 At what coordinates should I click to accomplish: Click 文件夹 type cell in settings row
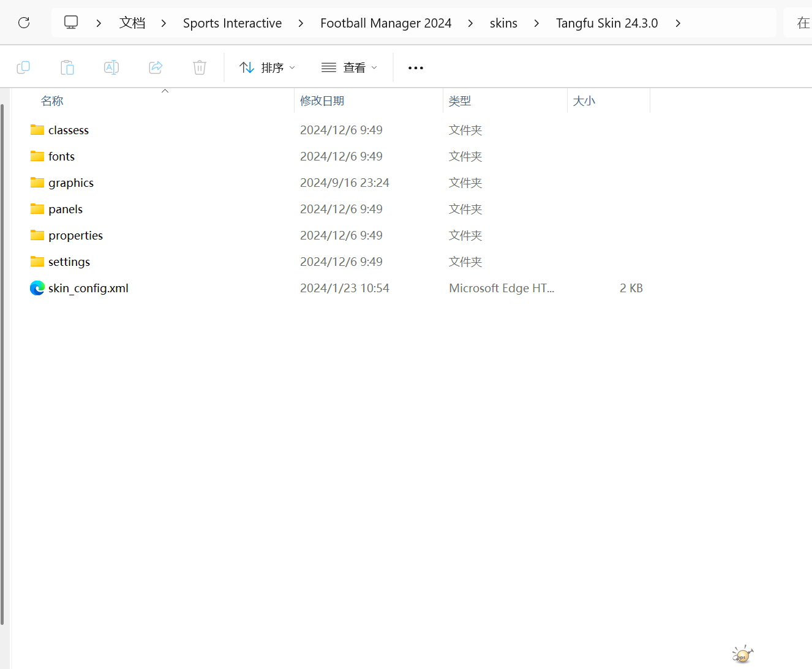[465, 262]
